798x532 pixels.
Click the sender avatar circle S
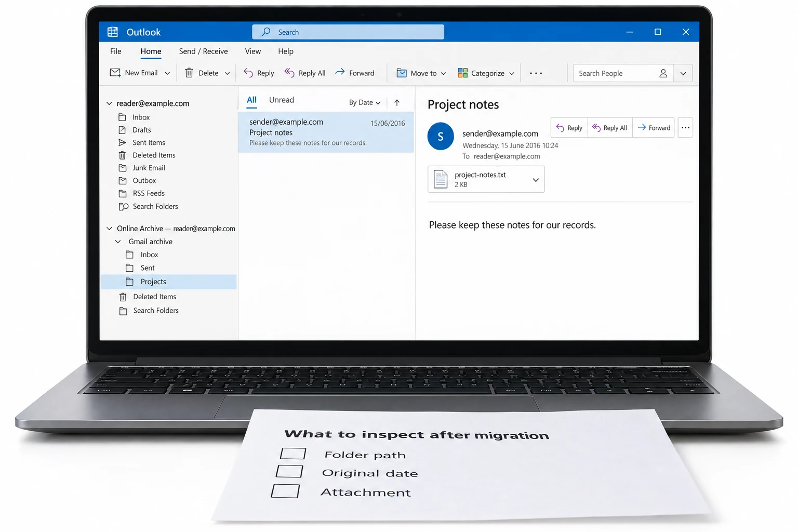coord(441,136)
